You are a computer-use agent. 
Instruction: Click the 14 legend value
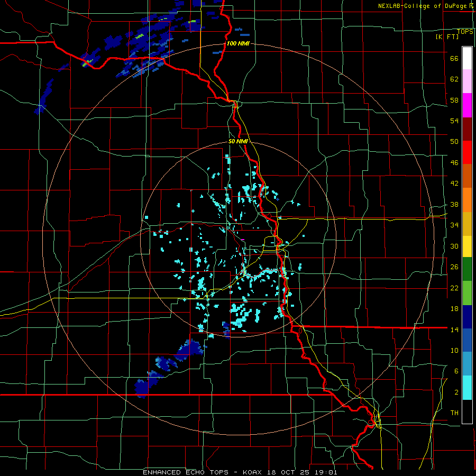pyautogui.click(x=454, y=329)
